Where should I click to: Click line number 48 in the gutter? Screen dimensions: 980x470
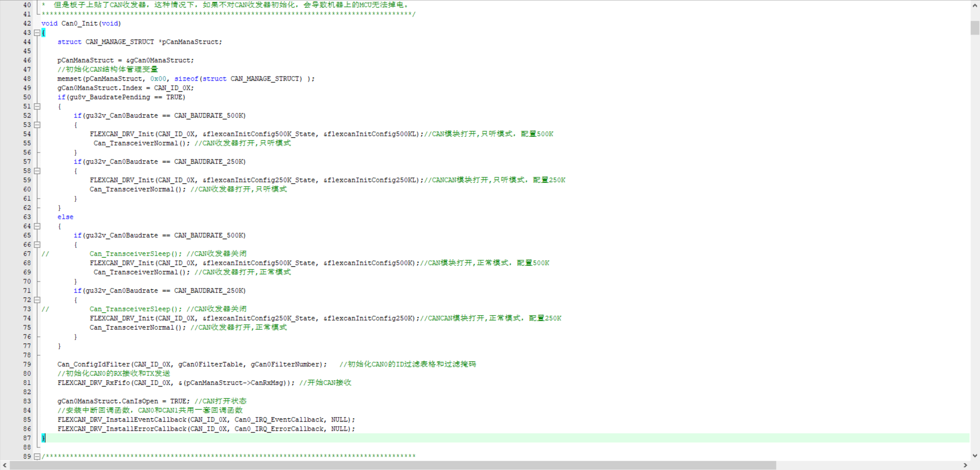pyautogui.click(x=27, y=79)
